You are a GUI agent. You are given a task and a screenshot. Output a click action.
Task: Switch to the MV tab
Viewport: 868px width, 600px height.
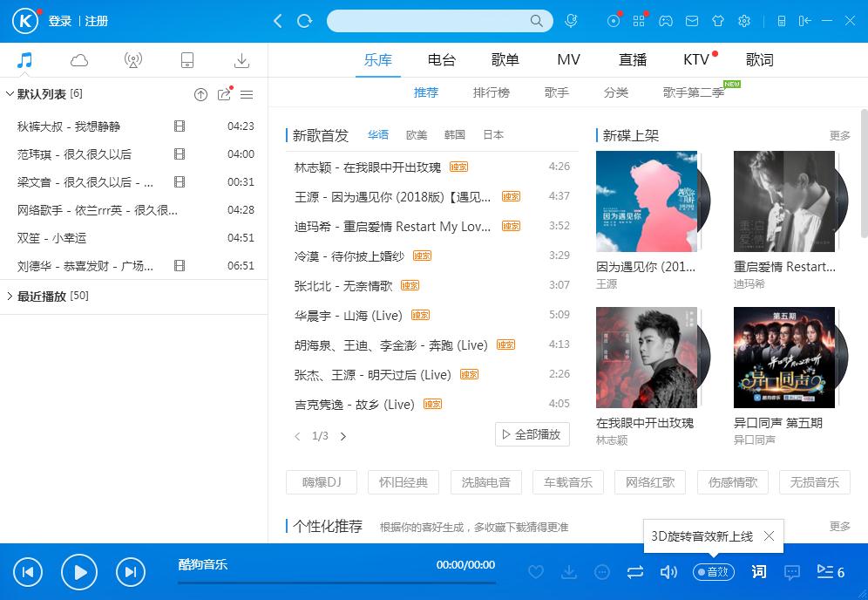click(568, 60)
